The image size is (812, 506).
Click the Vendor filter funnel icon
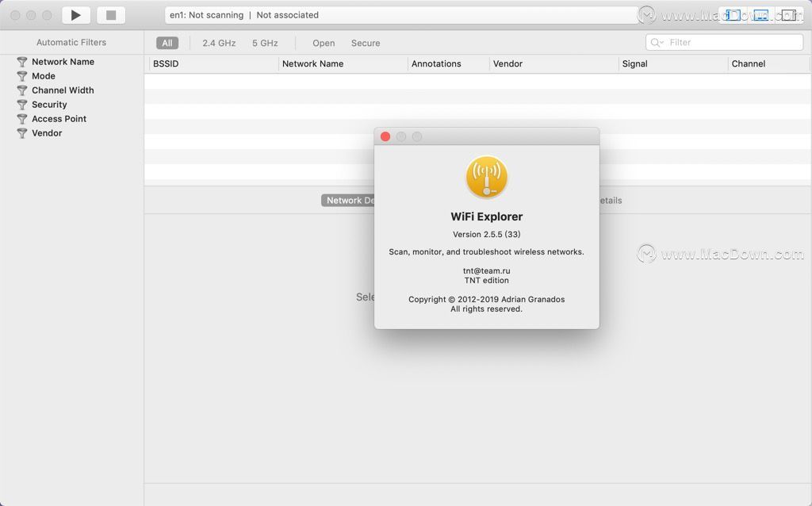(x=21, y=133)
